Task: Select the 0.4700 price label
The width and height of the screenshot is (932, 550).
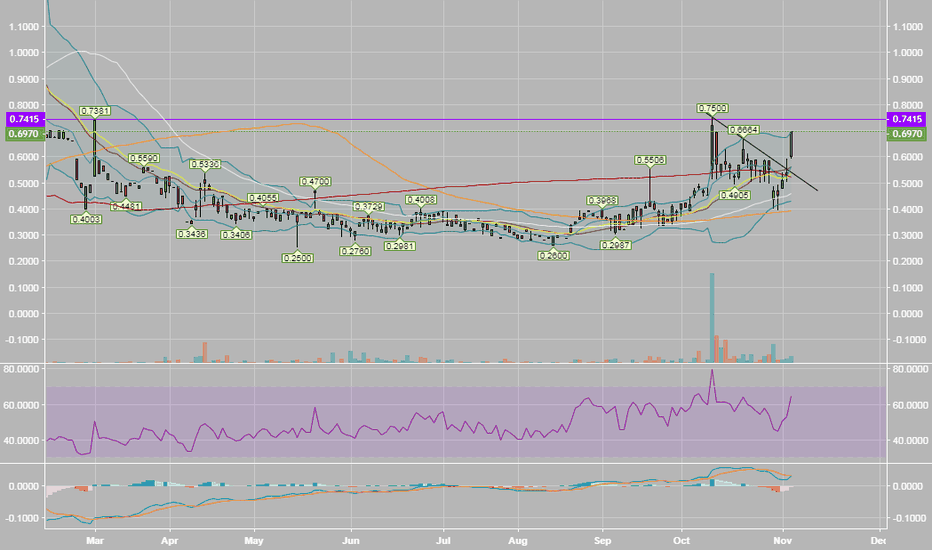Action: tap(315, 181)
